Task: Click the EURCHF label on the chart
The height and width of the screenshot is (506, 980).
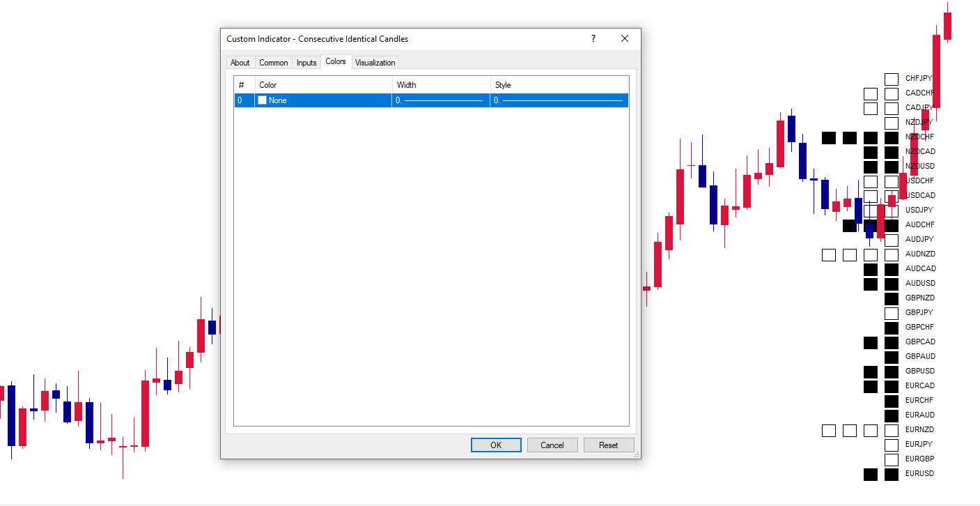Action: tap(919, 400)
